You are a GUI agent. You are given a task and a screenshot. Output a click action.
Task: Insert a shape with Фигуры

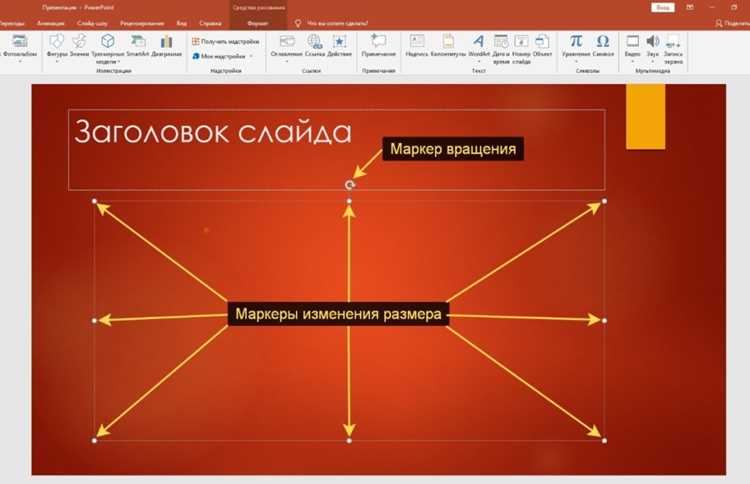[x=57, y=46]
